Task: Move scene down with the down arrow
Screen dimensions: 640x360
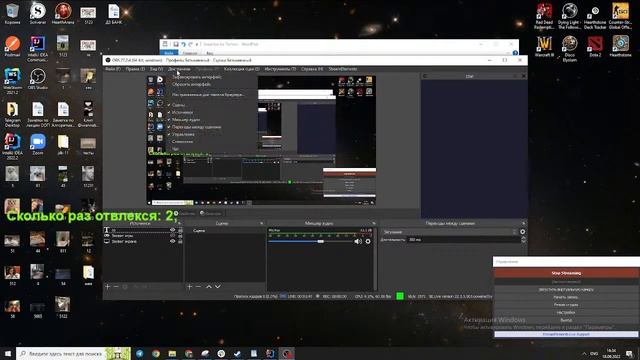Action: click(x=218, y=287)
